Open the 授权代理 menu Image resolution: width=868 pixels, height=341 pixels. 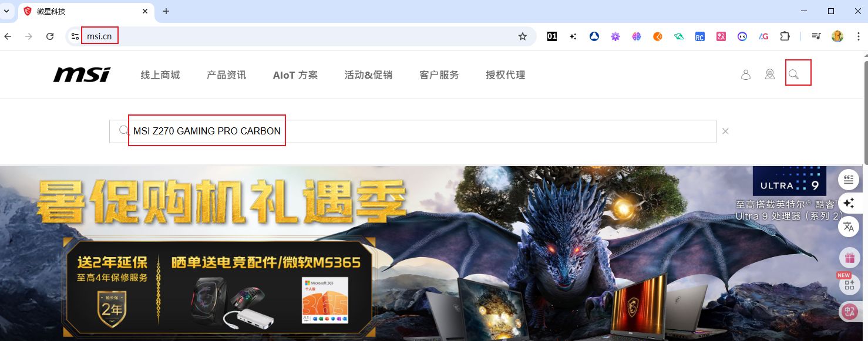pyautogui.click(x=506, y=75)
